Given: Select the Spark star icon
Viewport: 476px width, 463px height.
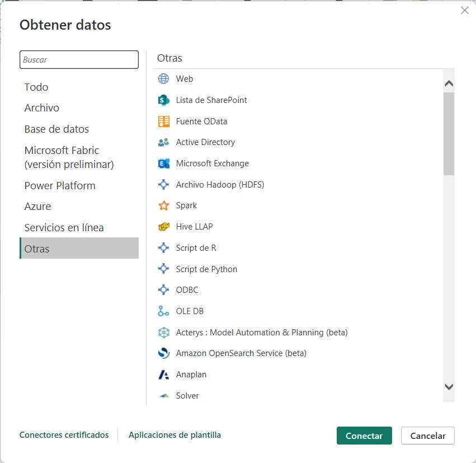Looking at the screenshot, I should [x=163, y=205].
